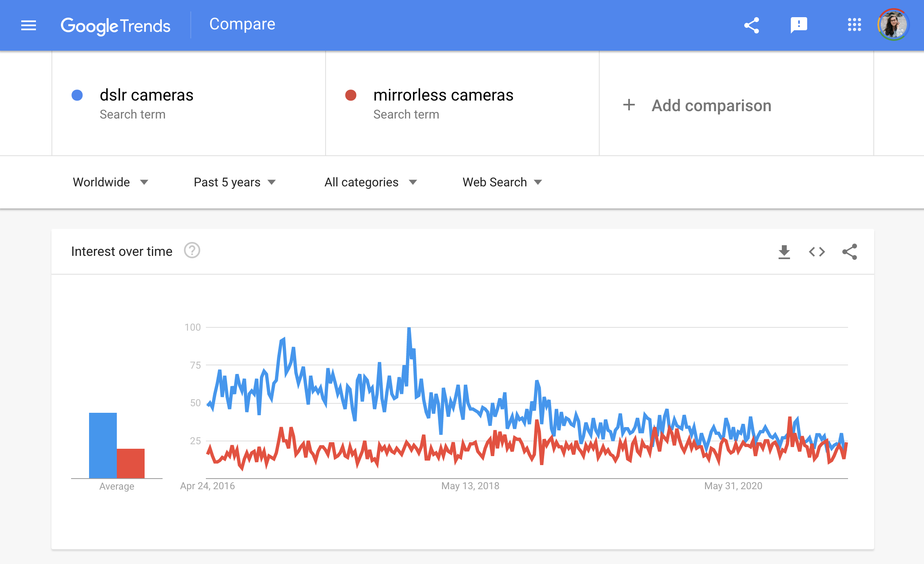
Task: Click Add comparison button
Action: tap(697, 105)
